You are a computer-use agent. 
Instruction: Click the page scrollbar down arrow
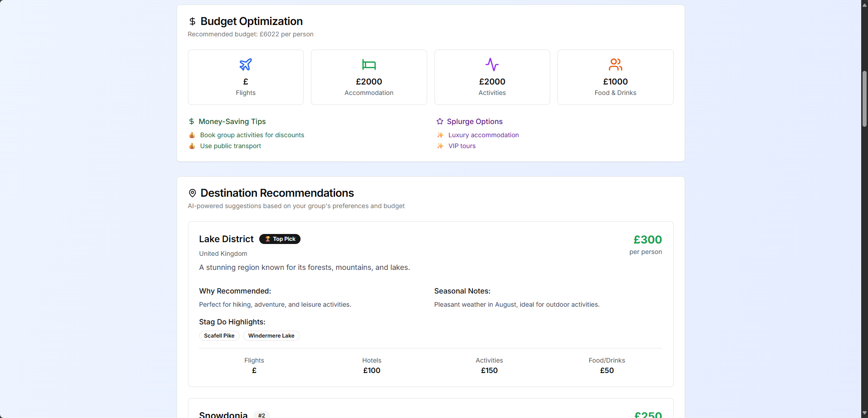(x=864, y=413)
